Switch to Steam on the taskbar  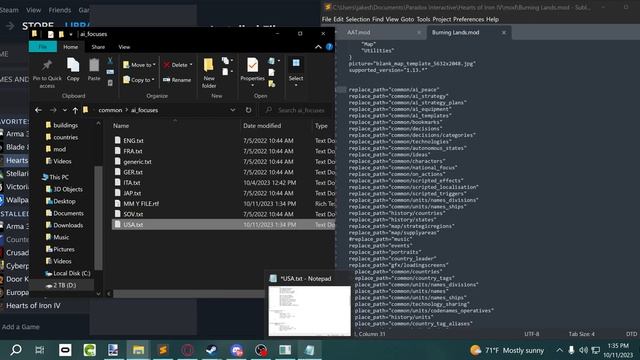click(211, 350)
